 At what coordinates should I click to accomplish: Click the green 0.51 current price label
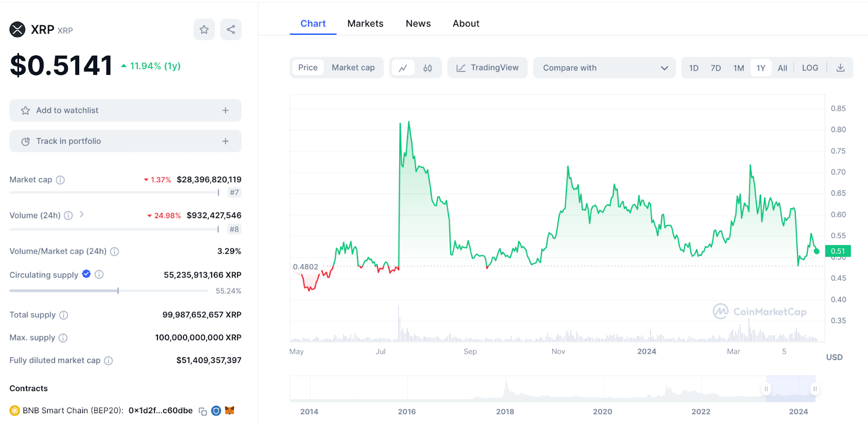(x=838, y=251)
